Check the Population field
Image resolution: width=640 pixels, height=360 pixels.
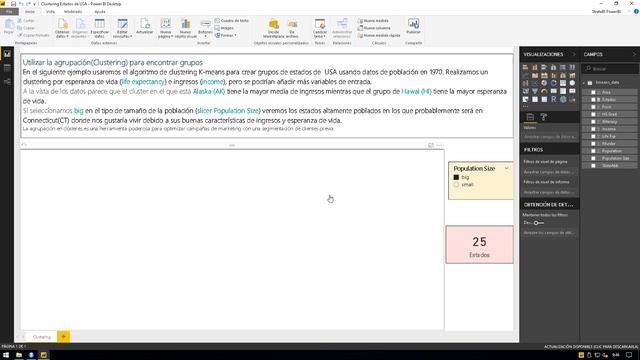tap(593, 151)
